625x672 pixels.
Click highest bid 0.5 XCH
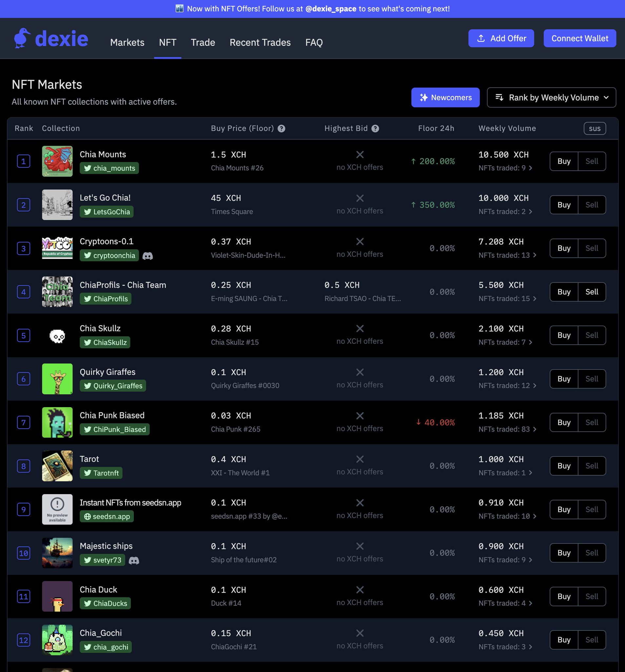pos(342,285)
